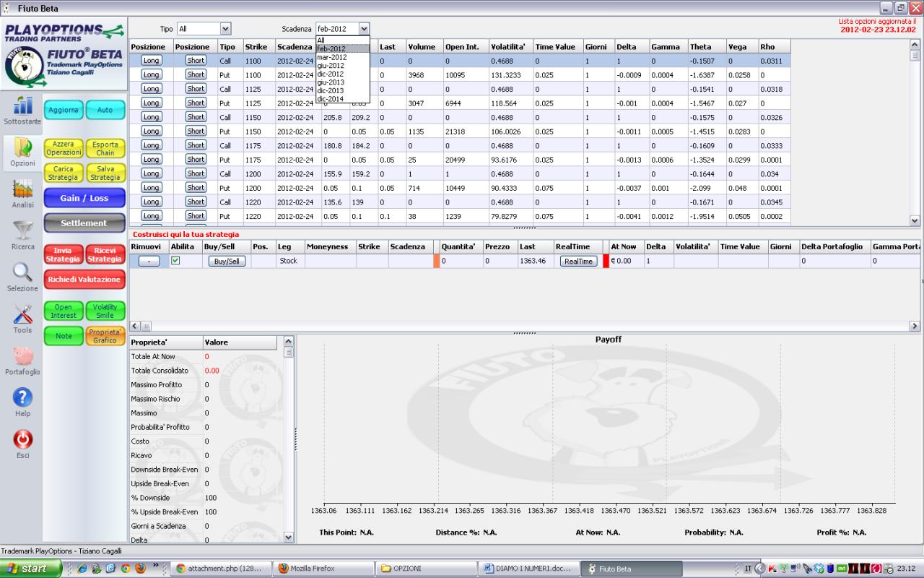Click the red At Now color indicator
The width and height of the screenshot is (924, 578).
click(606, 261)
